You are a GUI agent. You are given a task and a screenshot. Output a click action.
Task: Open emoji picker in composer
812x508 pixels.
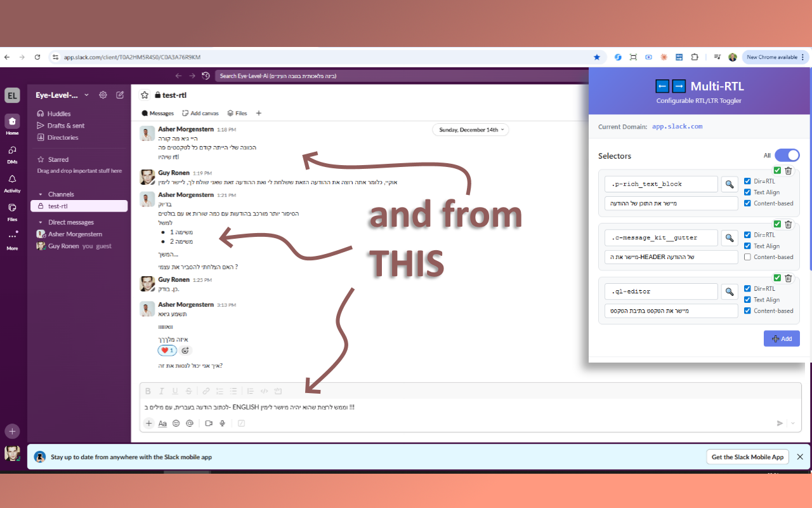tap(176, 424)
